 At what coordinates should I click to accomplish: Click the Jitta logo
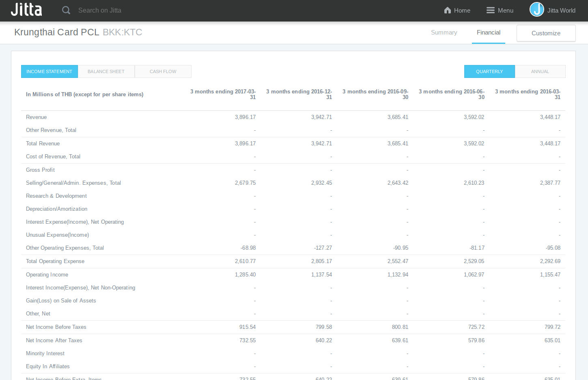point(26,10)
